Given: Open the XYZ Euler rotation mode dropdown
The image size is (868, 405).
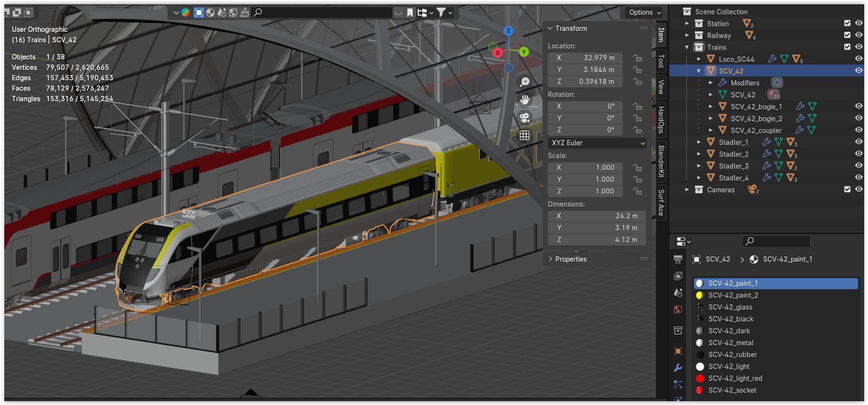Looking at the screenshot, I should coord(597,143).
